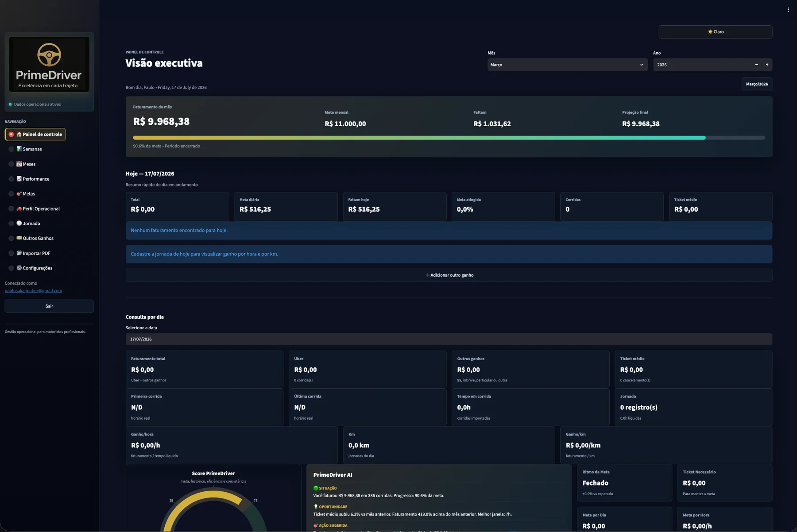Choose the Performance radio button
Viewport: 797px width, 532px height.
(11, 179)
